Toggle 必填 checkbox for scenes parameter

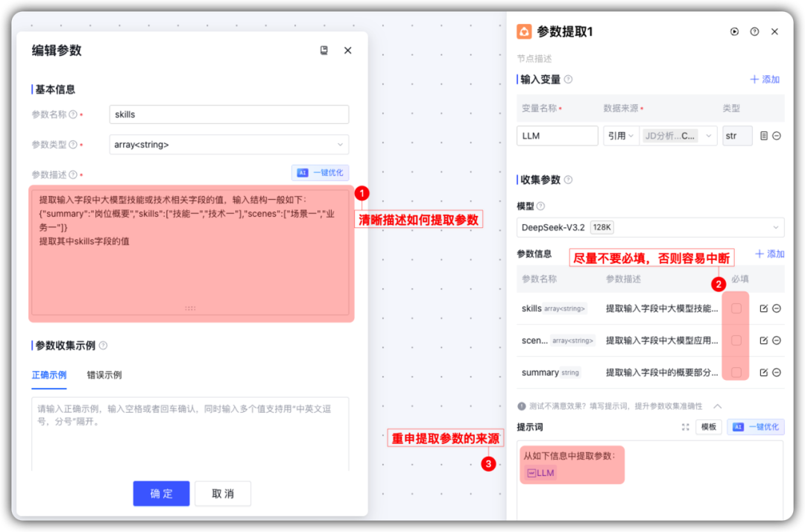click(x=736, y=341)
